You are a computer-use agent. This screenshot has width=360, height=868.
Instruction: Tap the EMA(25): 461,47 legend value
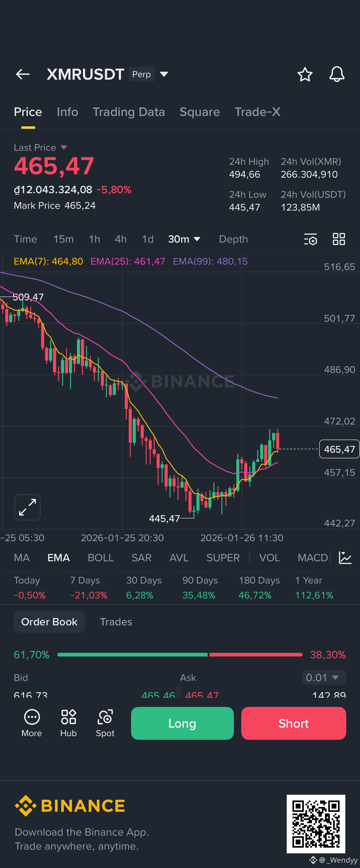(128, 261)
